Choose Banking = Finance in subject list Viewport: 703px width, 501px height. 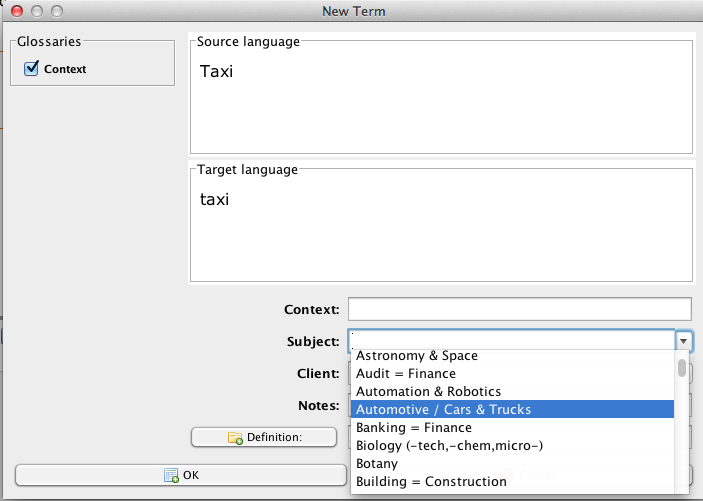click(413, 428)
